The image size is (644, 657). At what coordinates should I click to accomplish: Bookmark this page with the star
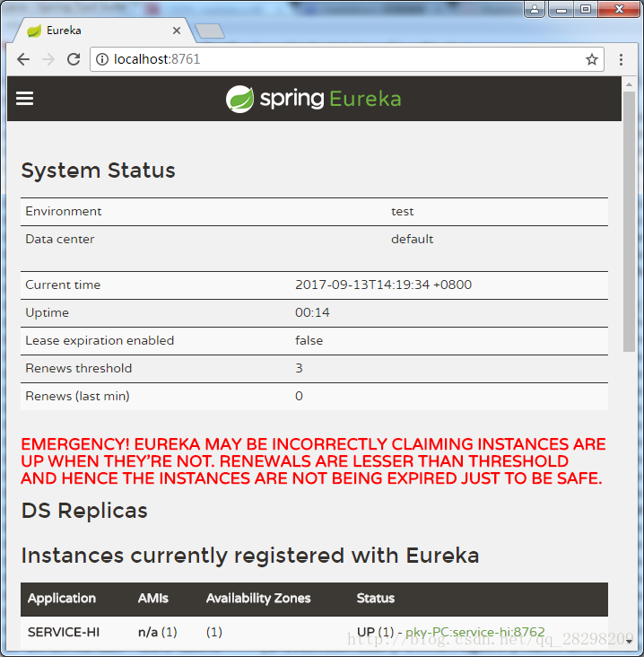pos(591,59)
